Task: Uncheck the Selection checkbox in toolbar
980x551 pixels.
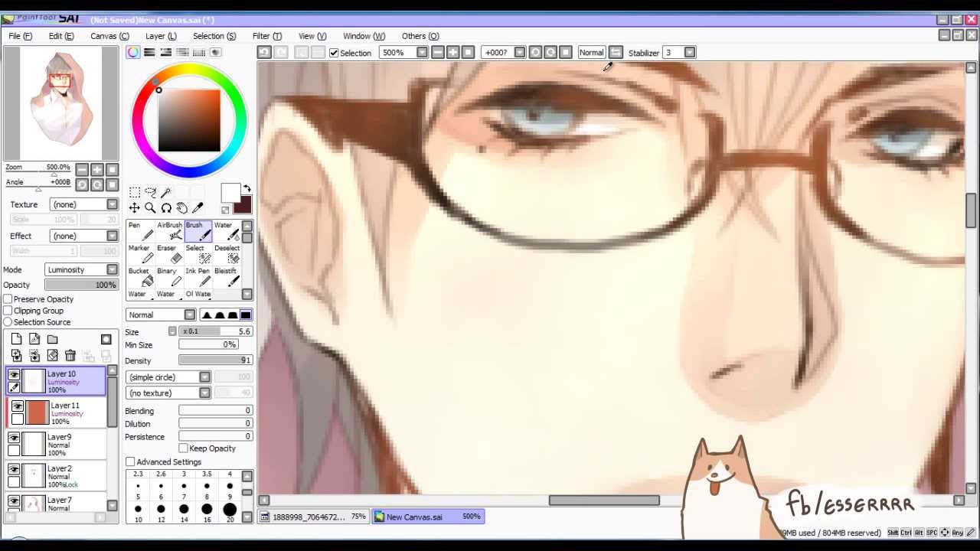Action: coord(334,53)
